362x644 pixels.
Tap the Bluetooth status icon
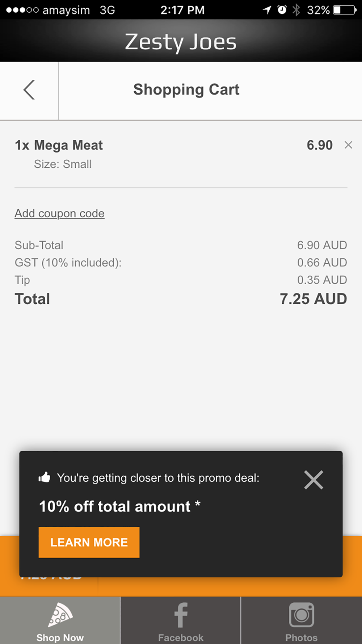click(296, 10)
